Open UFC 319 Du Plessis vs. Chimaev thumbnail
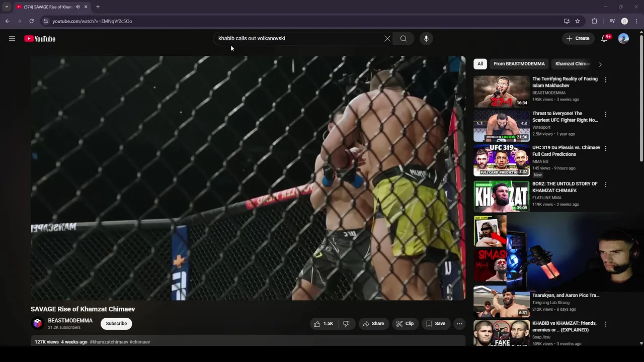Screen dimensions: 644x362 tap(501, 160)
